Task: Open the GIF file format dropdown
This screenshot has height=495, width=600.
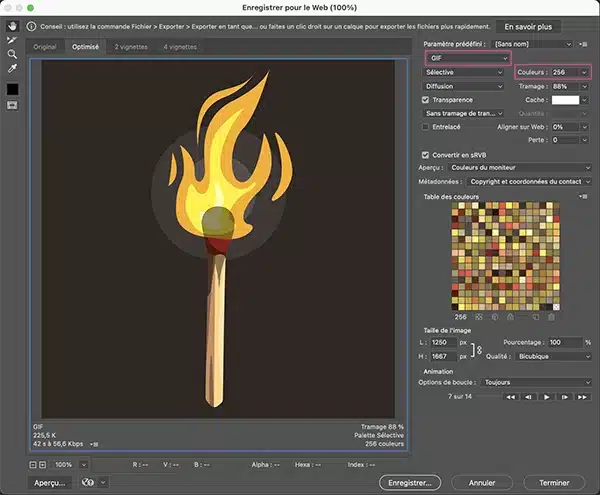Action: 468,58
